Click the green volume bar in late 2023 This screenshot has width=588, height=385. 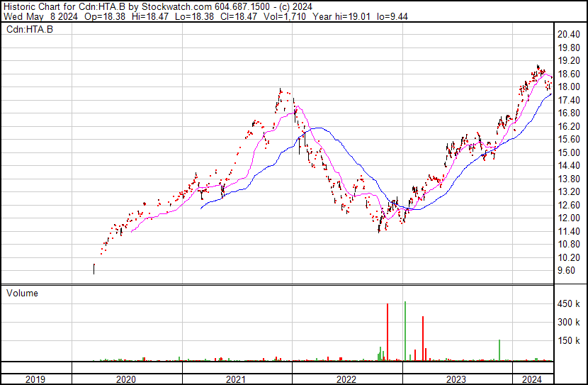[499, 350]
